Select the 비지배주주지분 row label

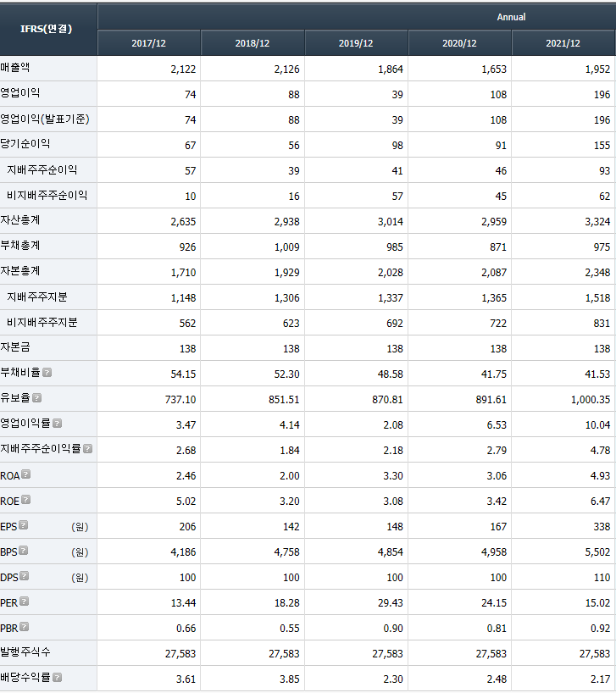pos(42,322)
